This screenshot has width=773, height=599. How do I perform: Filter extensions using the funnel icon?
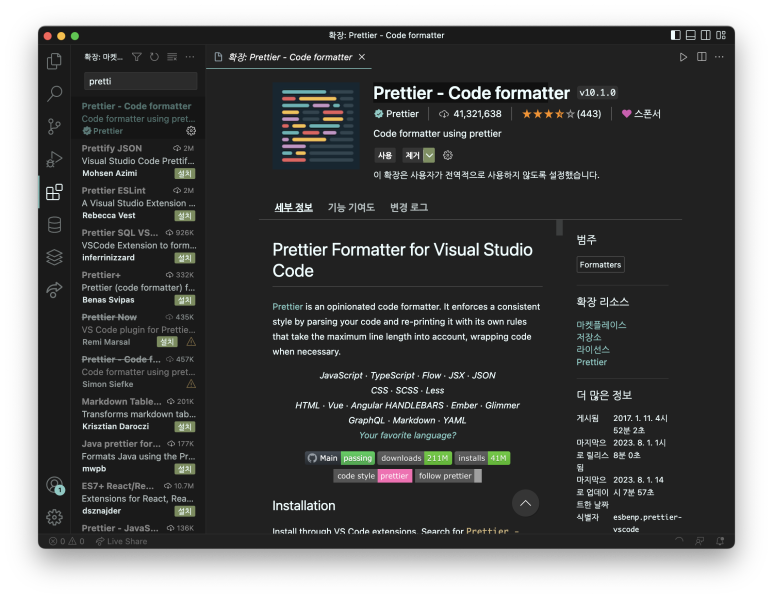pyautogui.click(x=137, y=57)
